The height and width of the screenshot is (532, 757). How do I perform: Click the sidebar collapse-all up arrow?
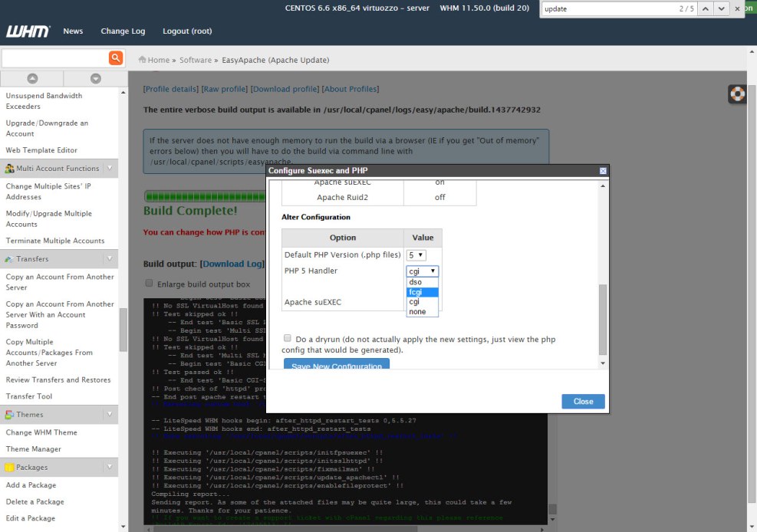coord(32,78)
